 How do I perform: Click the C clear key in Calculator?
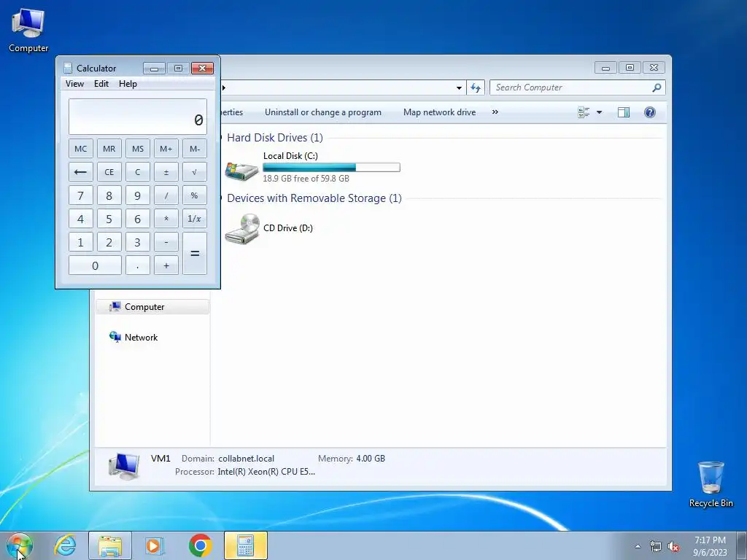pyautogui.click(x=138, y=172)
